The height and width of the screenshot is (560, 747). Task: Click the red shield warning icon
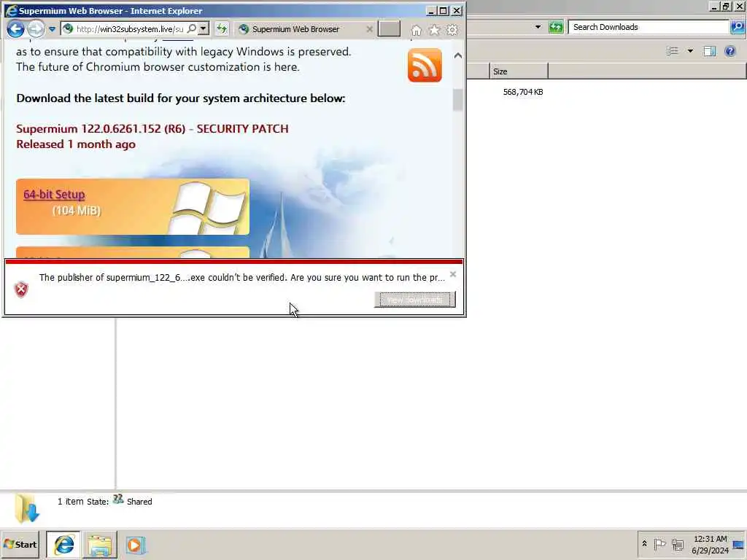coord(21,289)
